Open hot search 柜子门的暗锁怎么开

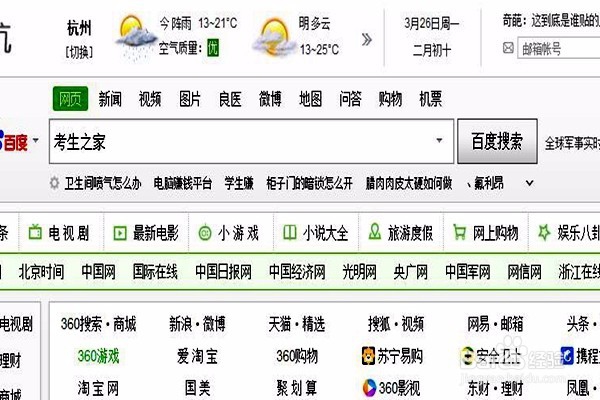tap(309, 183)
